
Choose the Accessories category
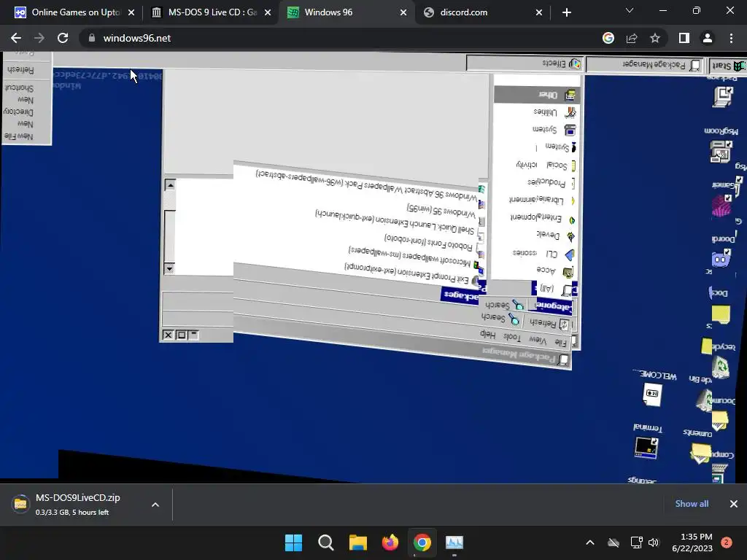[554, 271]
